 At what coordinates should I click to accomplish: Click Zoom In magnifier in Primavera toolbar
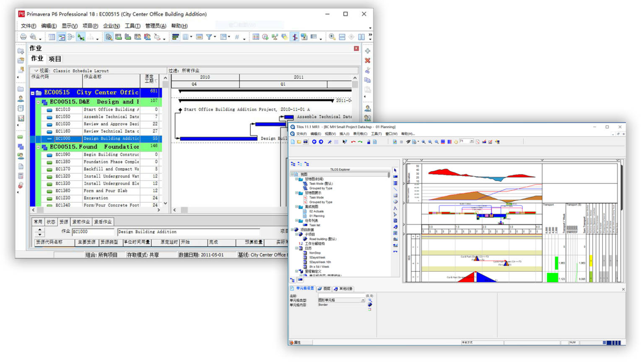click(332, 37)
